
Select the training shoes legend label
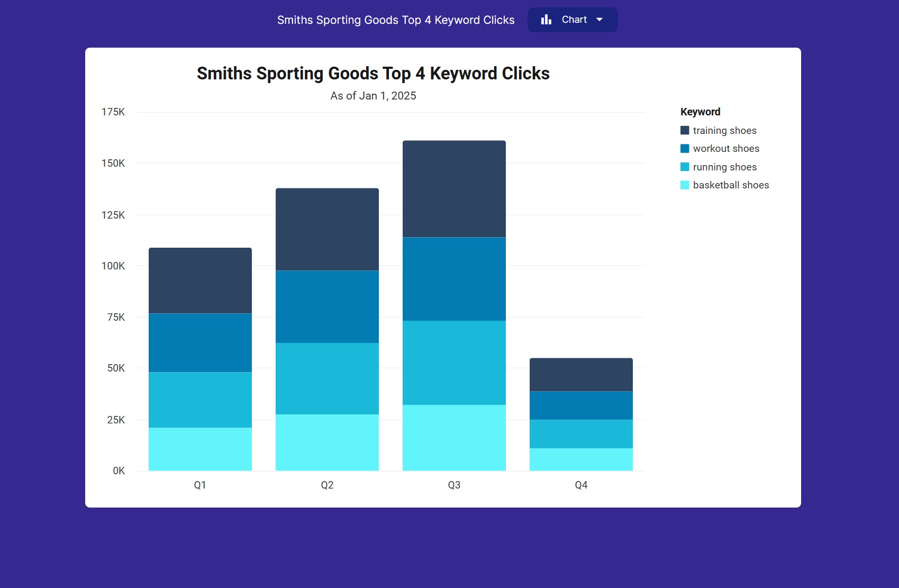[x=725, y=131]
